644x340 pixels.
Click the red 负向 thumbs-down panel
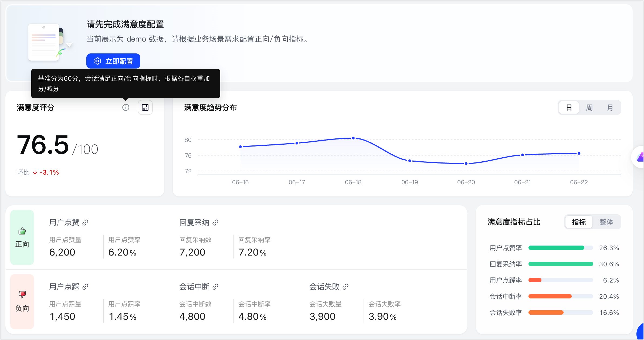pyautogui.click(x=22, y=301)
